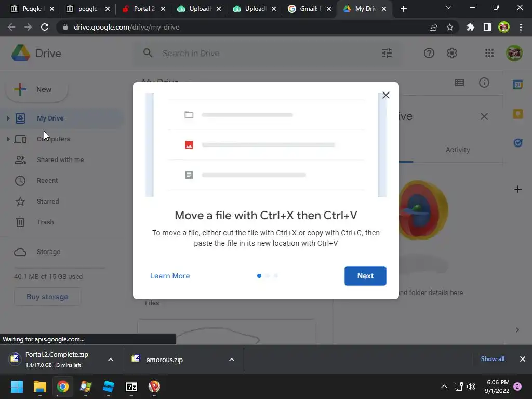This screenshot has height=399, width=532.
Task: Select the second pagination dot in dialog
Action: [268, 276]
